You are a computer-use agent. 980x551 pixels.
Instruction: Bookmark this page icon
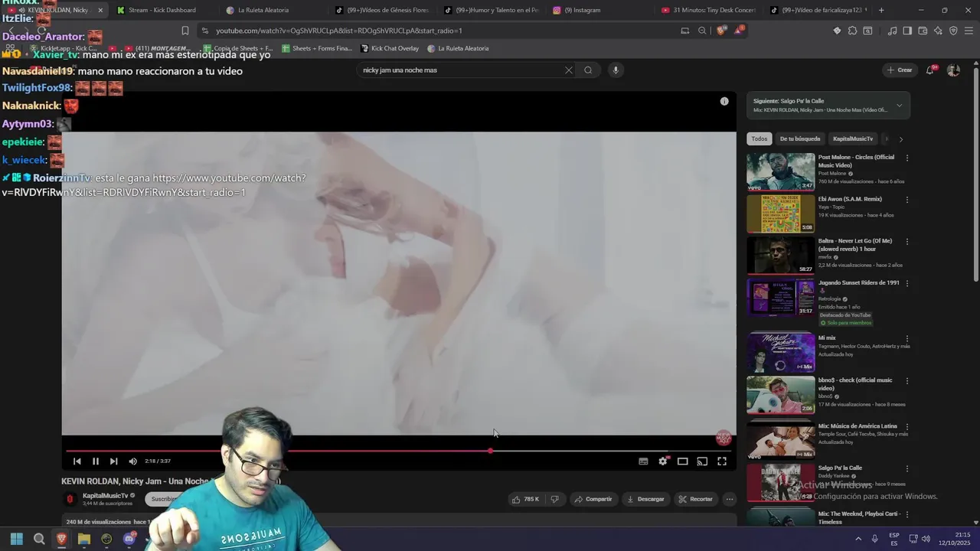[x=185, y=31]
